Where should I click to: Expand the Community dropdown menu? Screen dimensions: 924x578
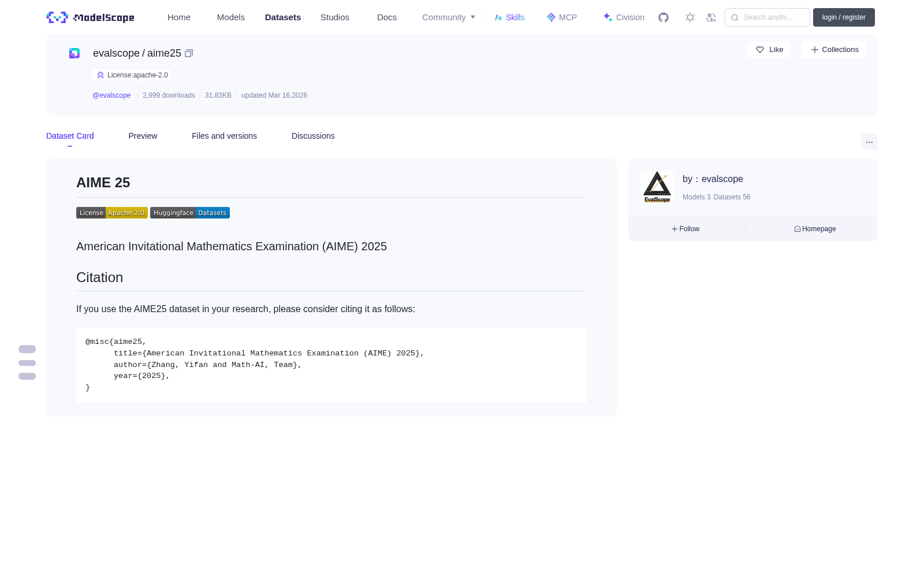pyautogui.click(x=449, y=17)
